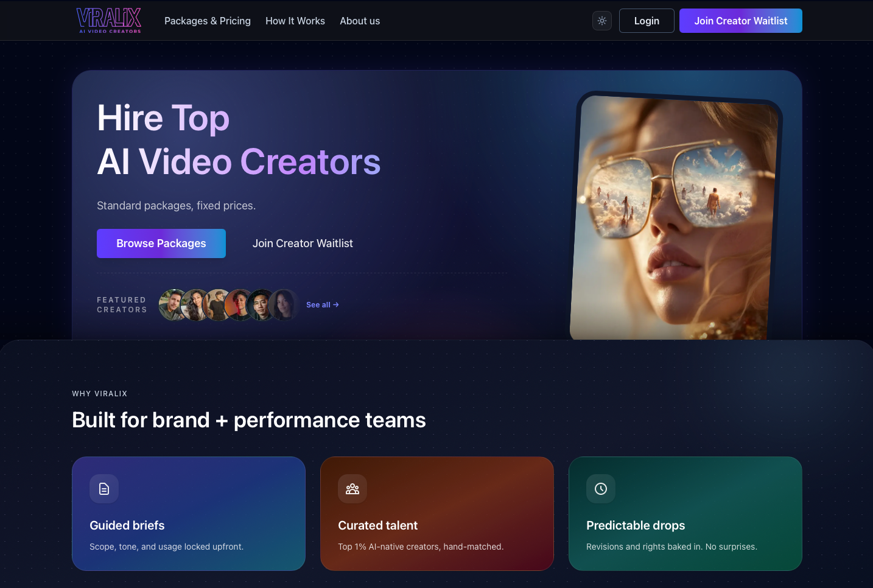Open See all featured creators
The width and height of the screenshot is (873, 588).
(318, 304)
